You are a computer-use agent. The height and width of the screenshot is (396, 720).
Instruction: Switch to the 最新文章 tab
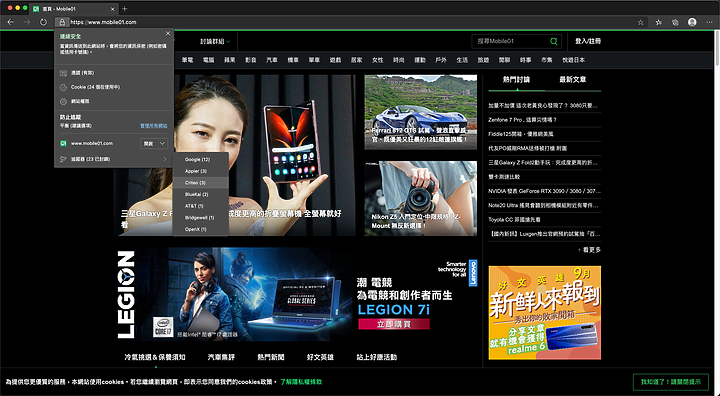(573, 79)
